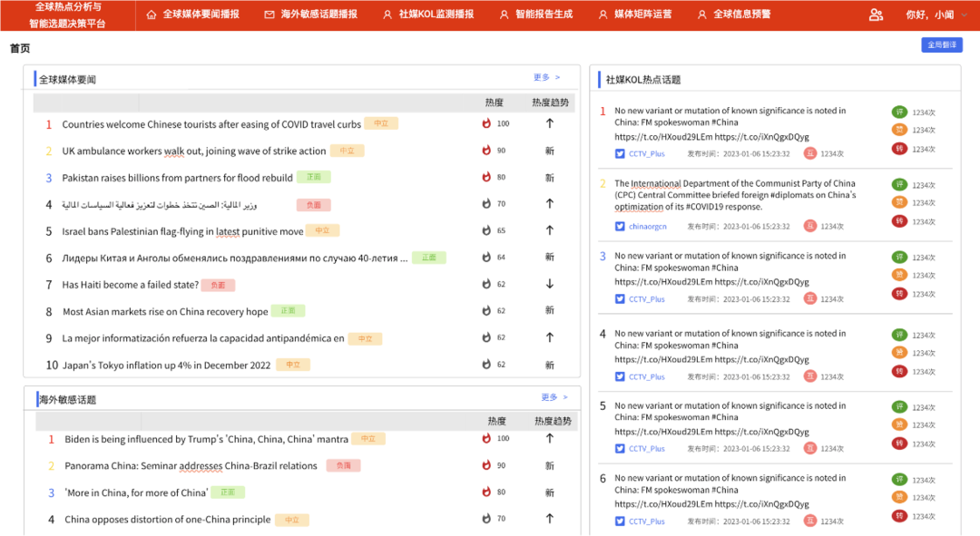
Task: Open the chinaorgcn account link
Action: pyautogui.click(x=647, y=227)
